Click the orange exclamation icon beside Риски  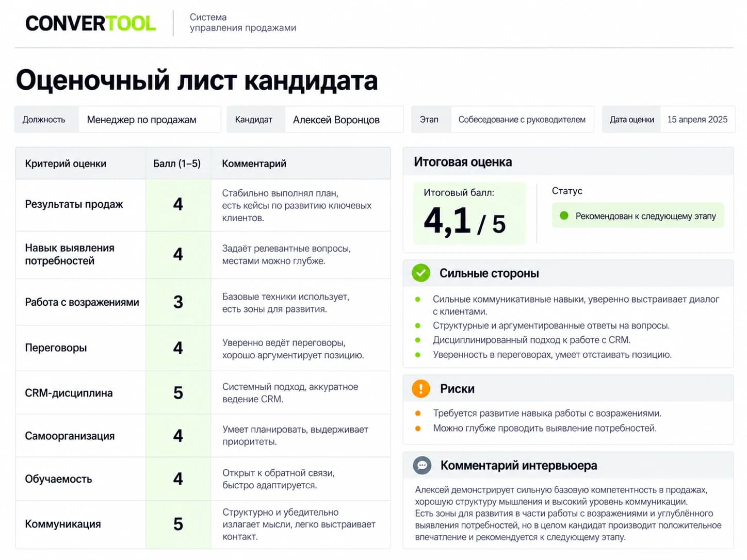(x=421, y=388)
